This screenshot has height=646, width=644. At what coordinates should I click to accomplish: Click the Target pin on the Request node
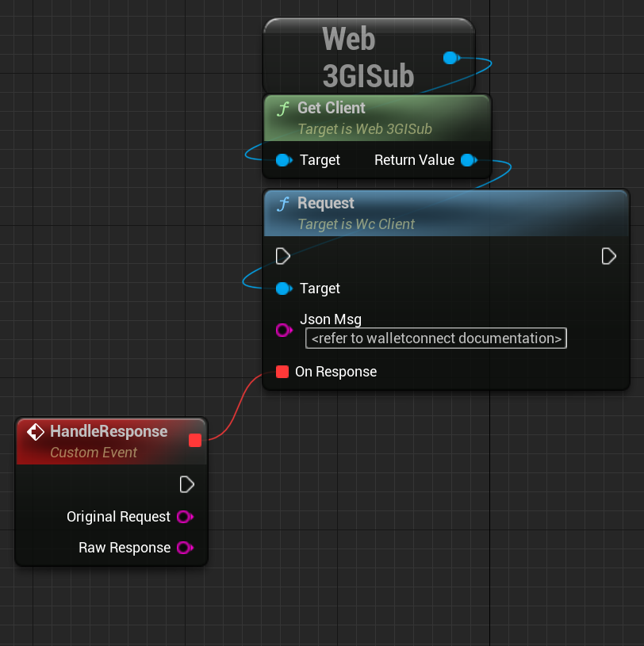coord(283,289)
